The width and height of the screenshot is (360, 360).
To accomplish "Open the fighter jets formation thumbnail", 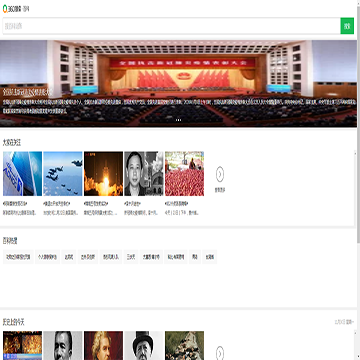I will pos(63,174).
